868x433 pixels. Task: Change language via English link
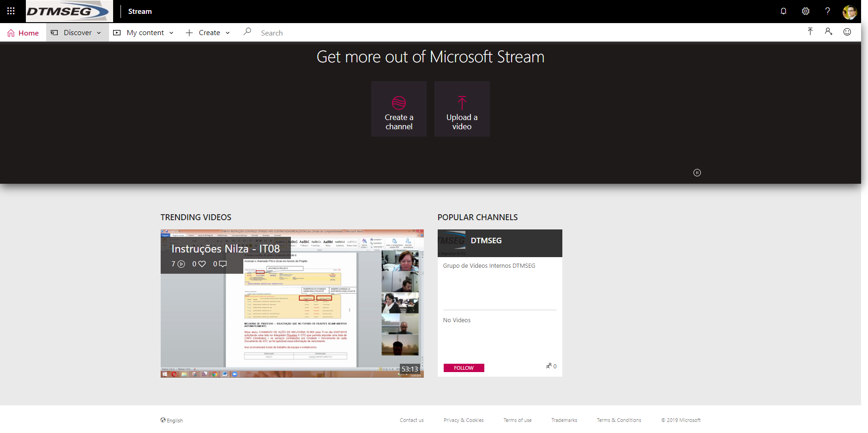click(172, 421)
